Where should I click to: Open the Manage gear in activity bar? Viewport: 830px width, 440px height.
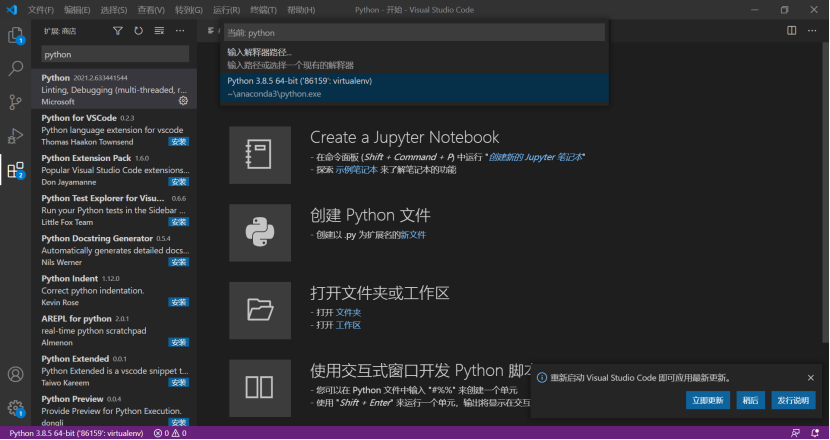[15, 408]
